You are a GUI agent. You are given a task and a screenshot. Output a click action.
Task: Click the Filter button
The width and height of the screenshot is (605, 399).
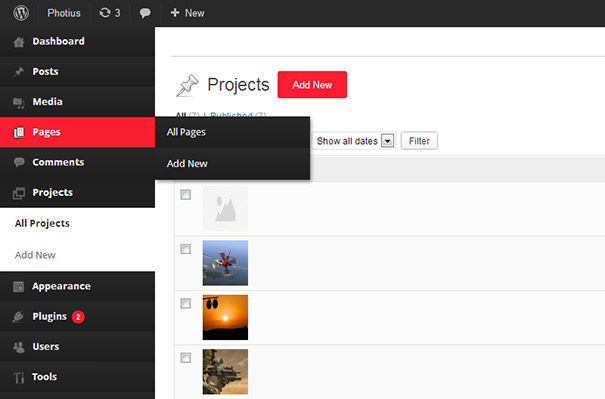419,141
